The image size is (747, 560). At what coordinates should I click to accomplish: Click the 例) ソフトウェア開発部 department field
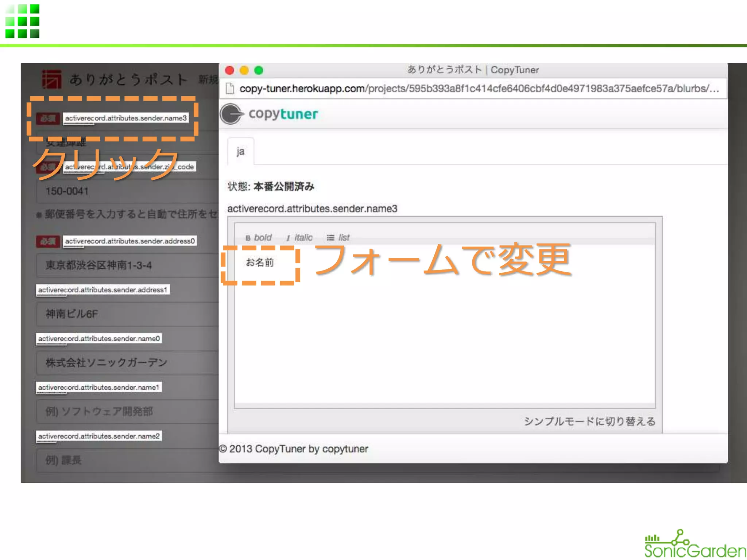click(x=128, y=411)
